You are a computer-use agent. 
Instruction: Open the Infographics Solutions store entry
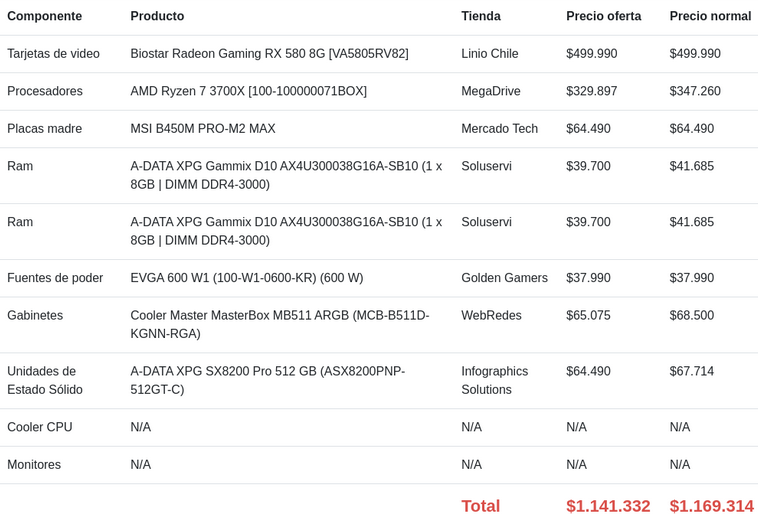495,380
